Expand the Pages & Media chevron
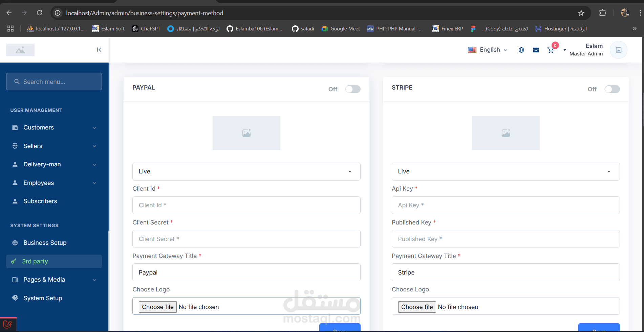The width and height of the screenshot is (644, 332). tap(94, 280)
